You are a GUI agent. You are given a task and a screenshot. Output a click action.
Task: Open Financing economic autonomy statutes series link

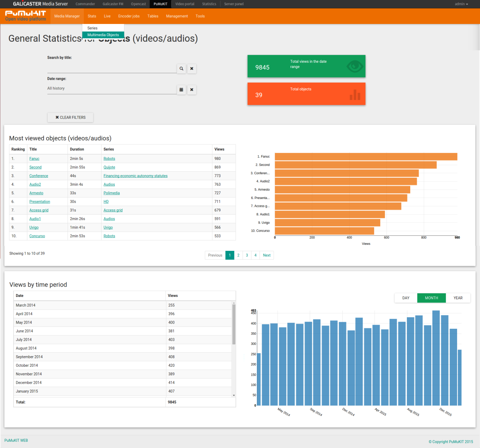pyautogui.click(x=136, y=176)
